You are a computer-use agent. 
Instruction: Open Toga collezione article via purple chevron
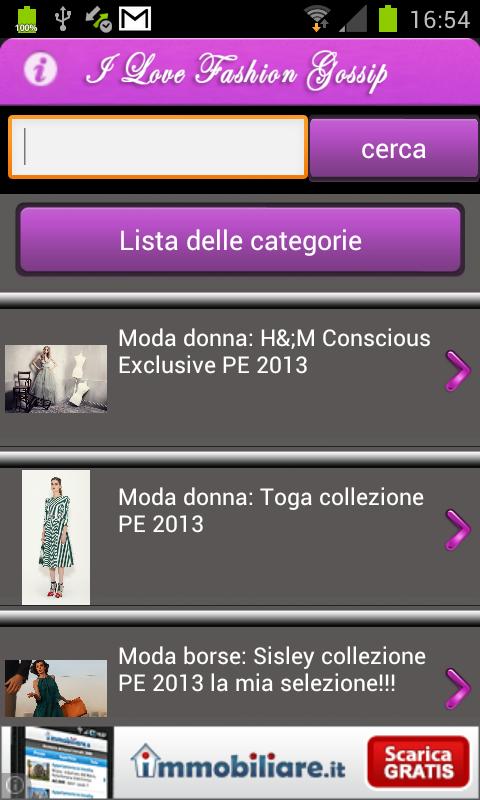(x=458, y=530)
